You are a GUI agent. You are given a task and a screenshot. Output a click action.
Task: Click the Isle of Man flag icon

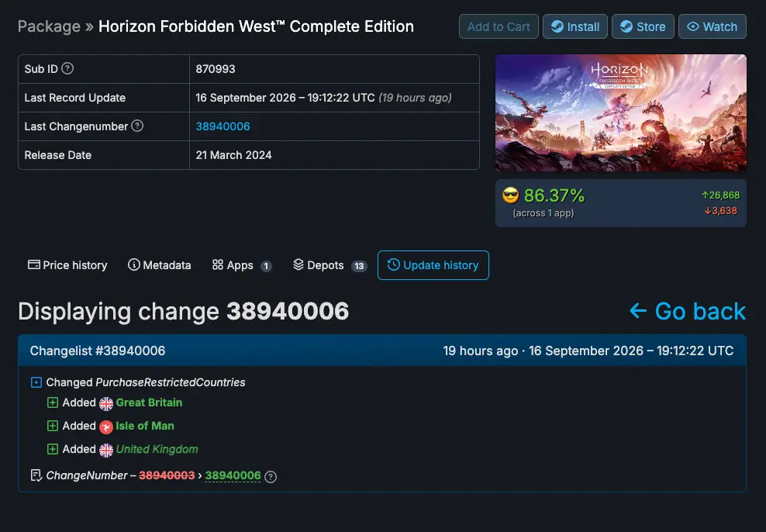106,427
